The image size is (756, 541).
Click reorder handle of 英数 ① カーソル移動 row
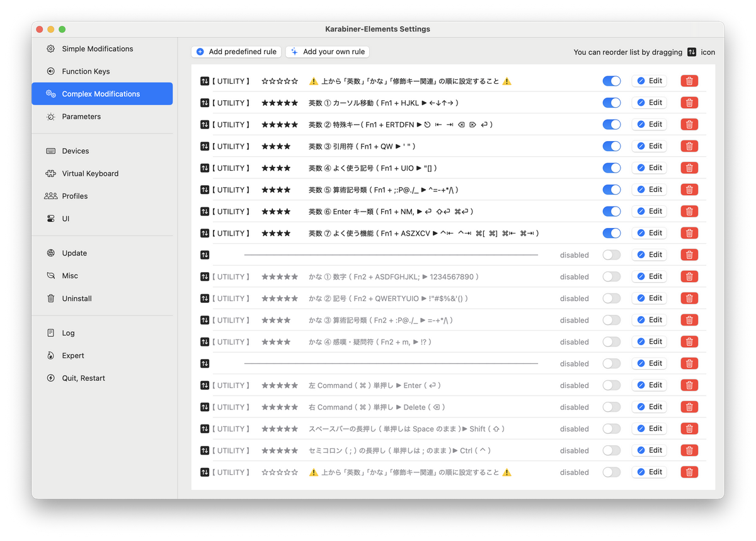205,103
